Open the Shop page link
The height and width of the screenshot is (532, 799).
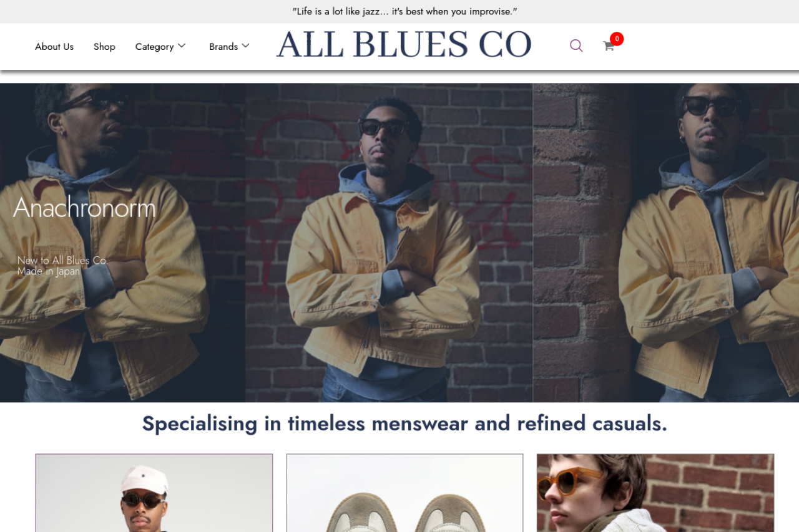click(104, 47)
